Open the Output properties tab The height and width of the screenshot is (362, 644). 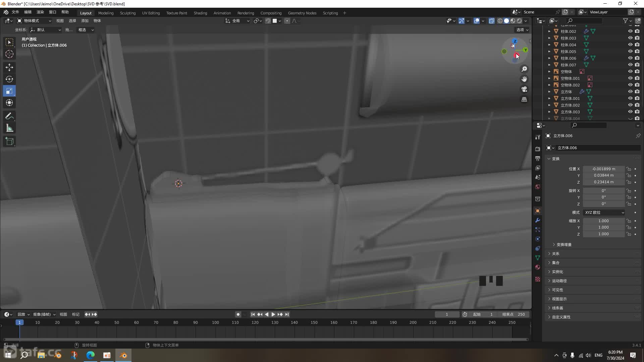(x=538, y=158)
